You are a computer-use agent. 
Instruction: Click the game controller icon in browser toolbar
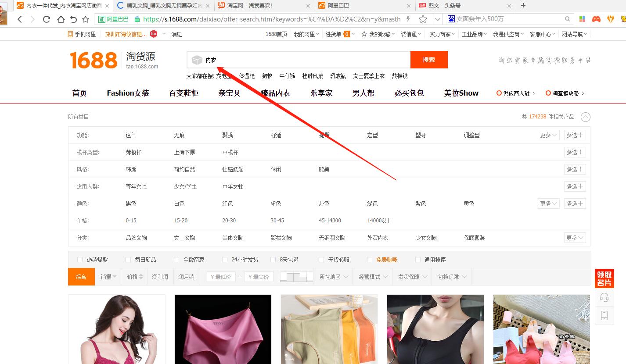(596, 19)
